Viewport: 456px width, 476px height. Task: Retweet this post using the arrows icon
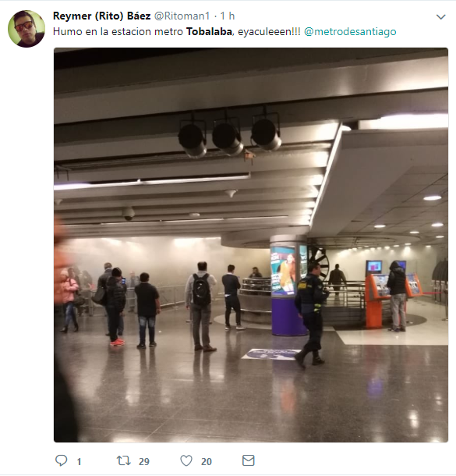tap(124, 460)
